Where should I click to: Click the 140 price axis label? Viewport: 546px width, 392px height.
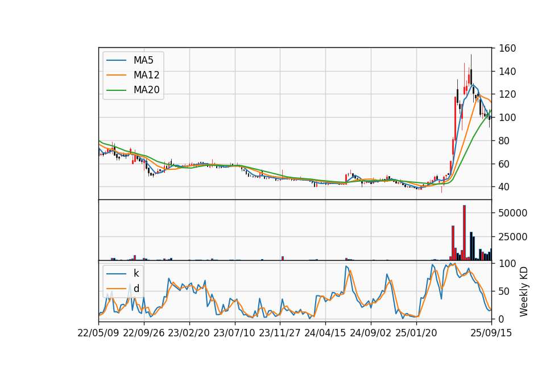click(x=507, y=72)
